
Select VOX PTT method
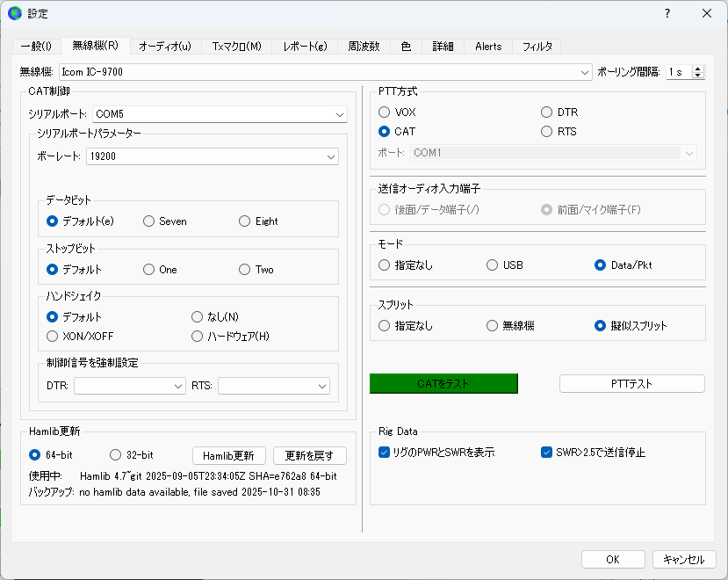pos(397,112)
